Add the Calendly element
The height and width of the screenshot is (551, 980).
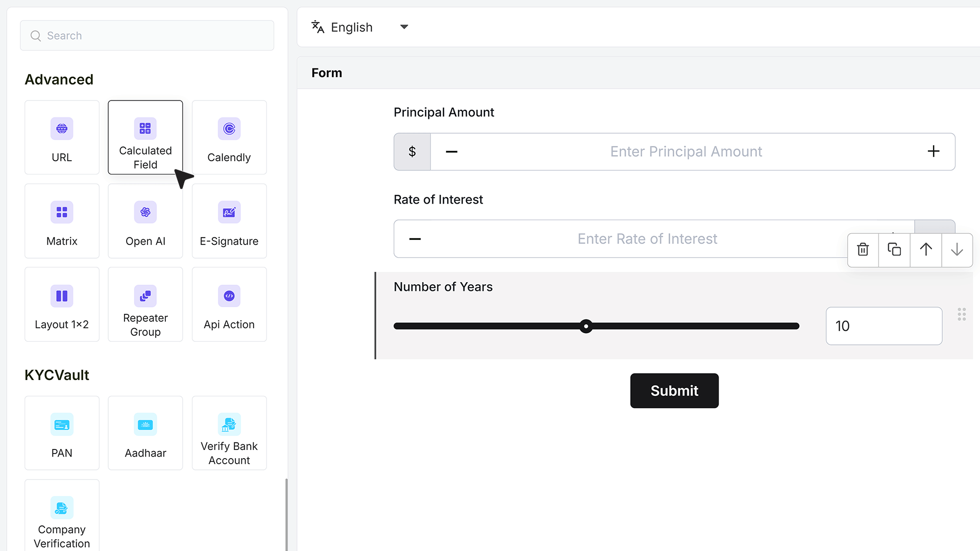229,137
